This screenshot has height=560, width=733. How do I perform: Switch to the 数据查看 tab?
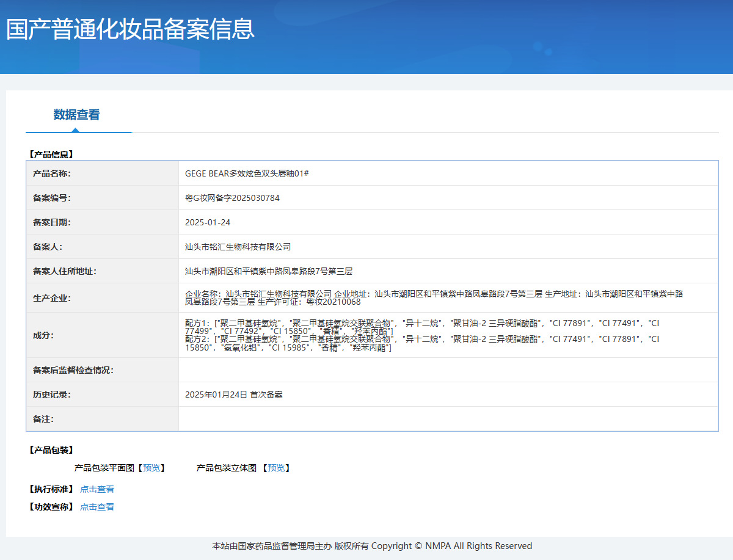click(76, 114)
